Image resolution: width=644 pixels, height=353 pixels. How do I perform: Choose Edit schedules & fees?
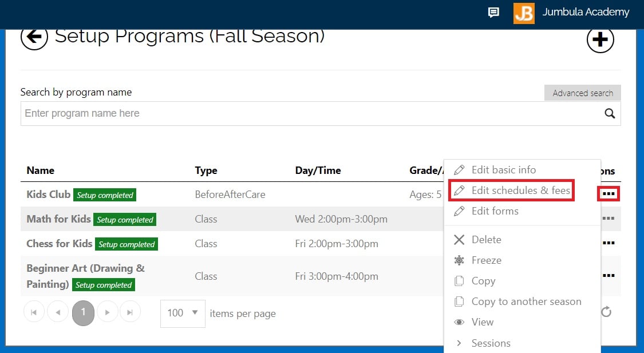click(x=521, y=191)
